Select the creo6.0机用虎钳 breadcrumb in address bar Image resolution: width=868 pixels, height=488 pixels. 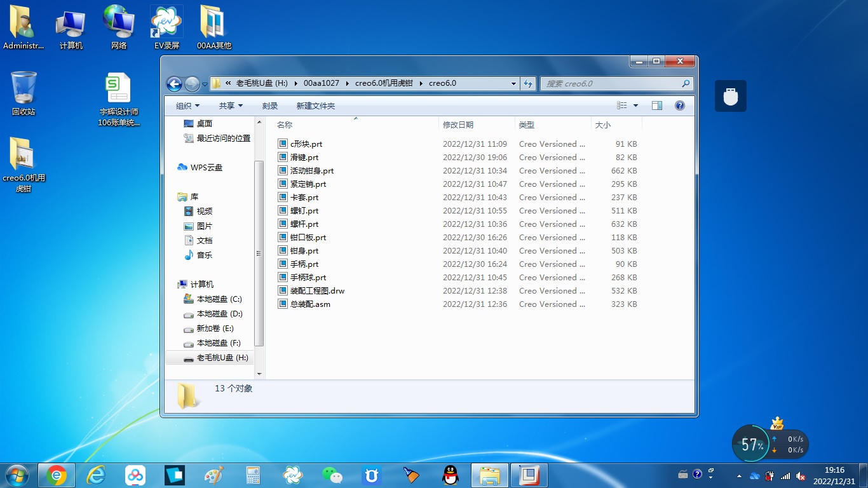click(384, 83)
